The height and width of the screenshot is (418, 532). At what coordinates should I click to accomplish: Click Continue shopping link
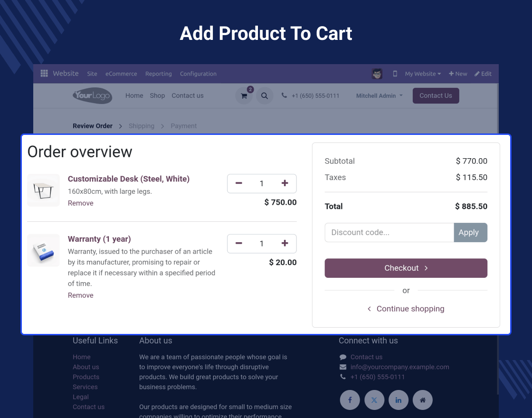coord(406,309)
